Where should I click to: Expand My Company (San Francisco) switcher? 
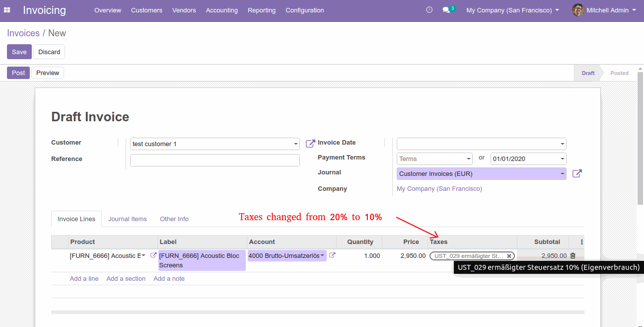pos(512,10)
